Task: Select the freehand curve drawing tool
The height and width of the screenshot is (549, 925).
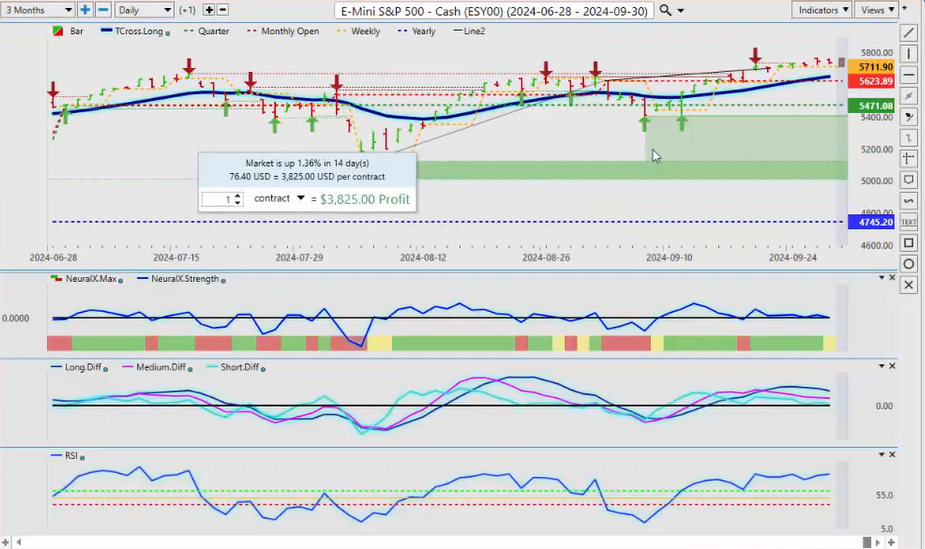Action: tap(908, 200)
